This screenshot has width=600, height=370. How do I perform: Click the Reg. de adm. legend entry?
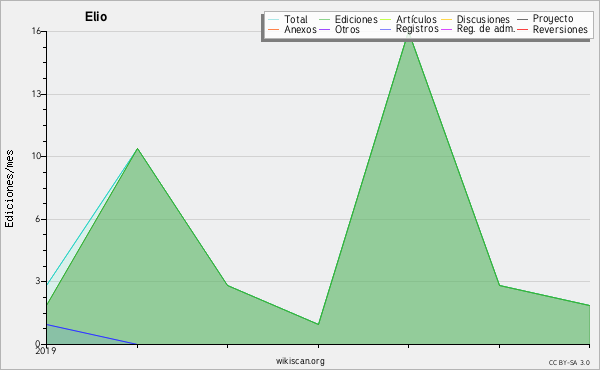click(478, 29)
